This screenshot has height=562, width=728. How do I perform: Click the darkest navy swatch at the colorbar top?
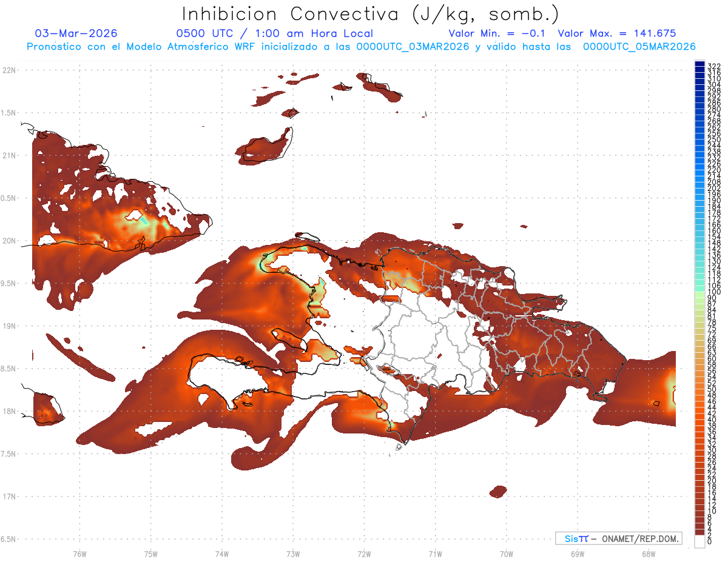(700, 63)
